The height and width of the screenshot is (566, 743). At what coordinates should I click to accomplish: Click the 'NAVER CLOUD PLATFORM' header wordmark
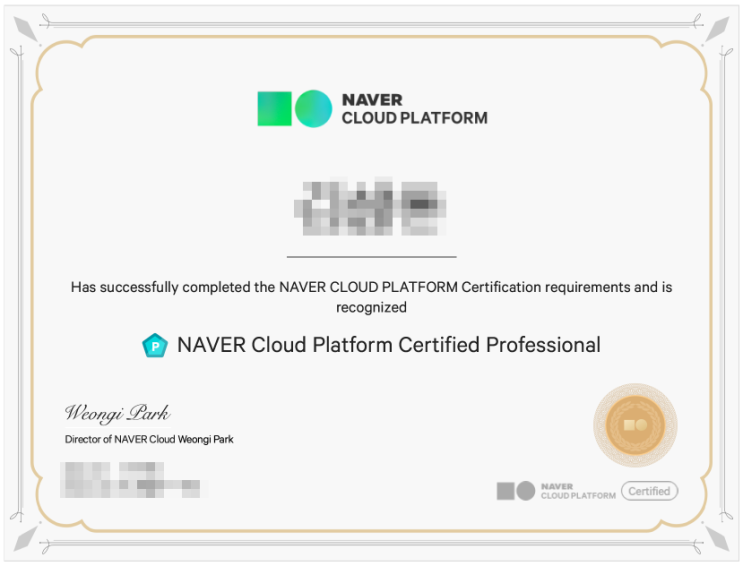[415, 109]
